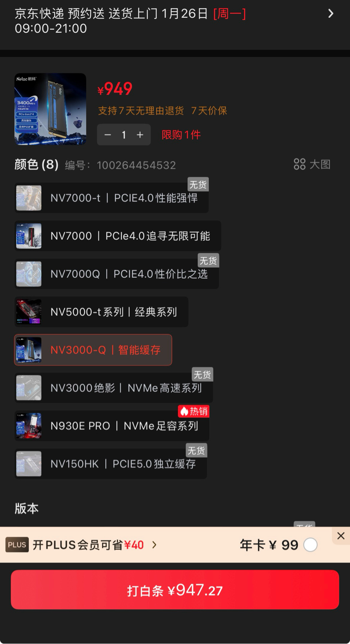Tap the 打白条 ¥947.27 purchase button
350x644 pixels.
coord(175,590)
